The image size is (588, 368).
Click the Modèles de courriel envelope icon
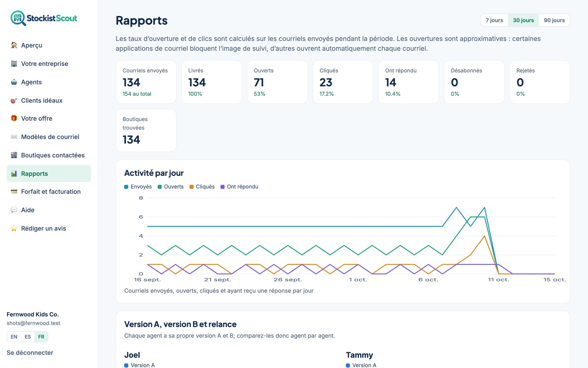pyautogui.click(x=14, y=137)
